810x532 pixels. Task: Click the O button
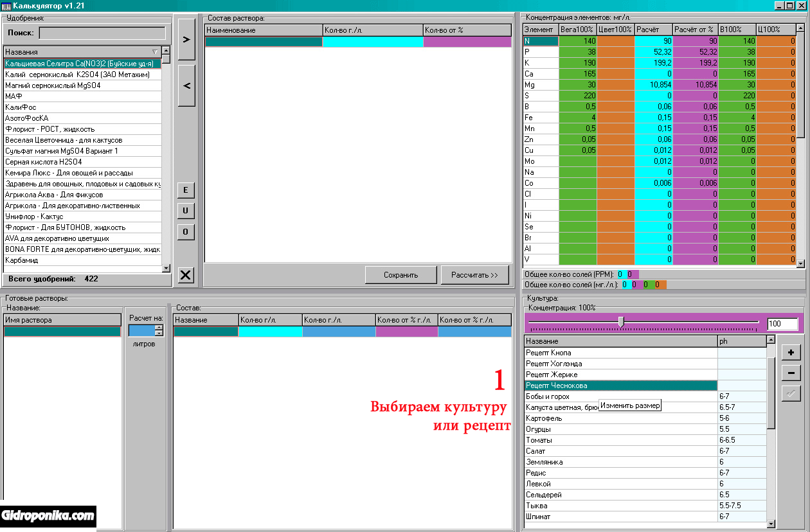[186, 232]
